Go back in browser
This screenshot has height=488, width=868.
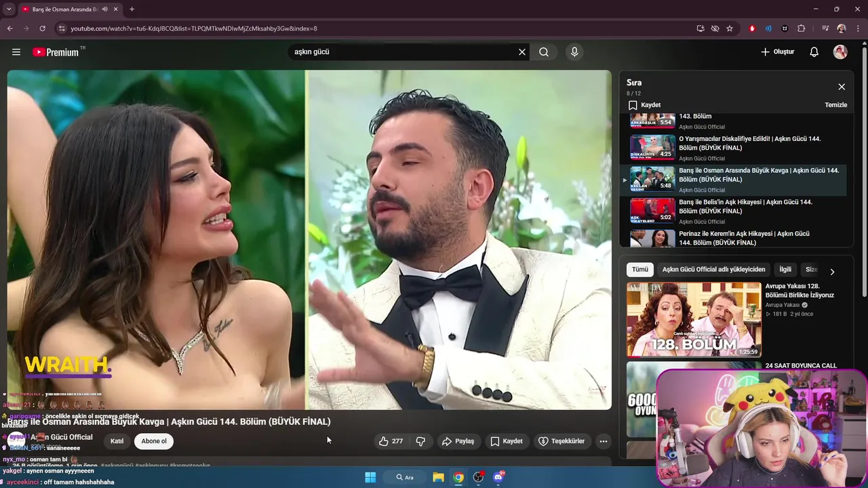pos(9,28)
